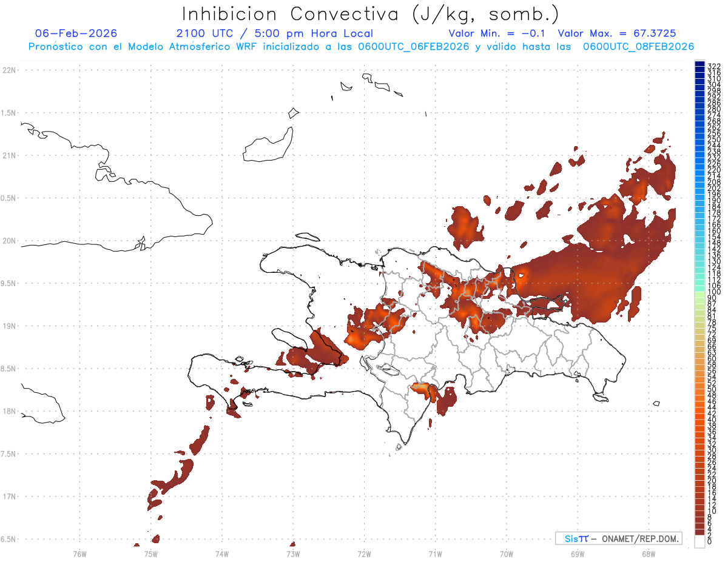Click the "17N" latitude label
728x562 pixels.
click(9, 497)
